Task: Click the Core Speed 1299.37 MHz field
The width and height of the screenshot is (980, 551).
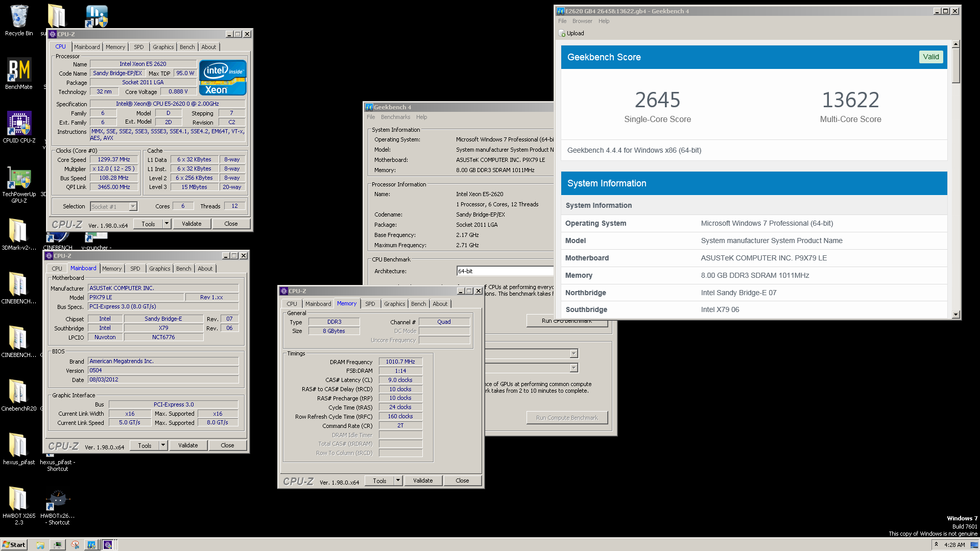Action: pyautogui.click(x=114, y=159)
